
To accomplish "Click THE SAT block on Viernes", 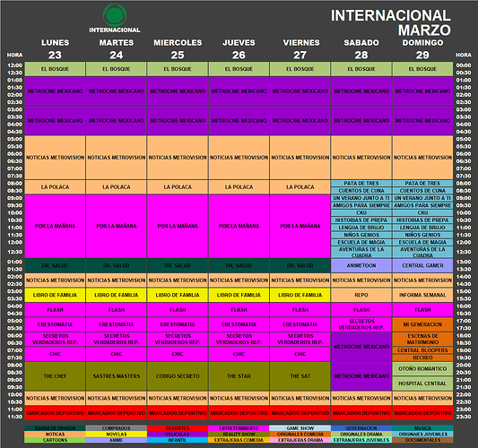I will click(x=300, y=376).
